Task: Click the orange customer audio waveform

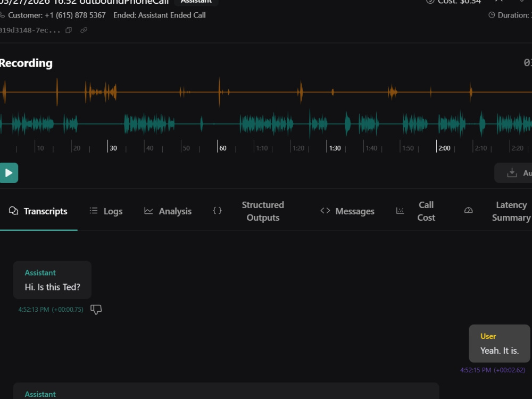Action: pyautogui.click(x=266, y=92)
